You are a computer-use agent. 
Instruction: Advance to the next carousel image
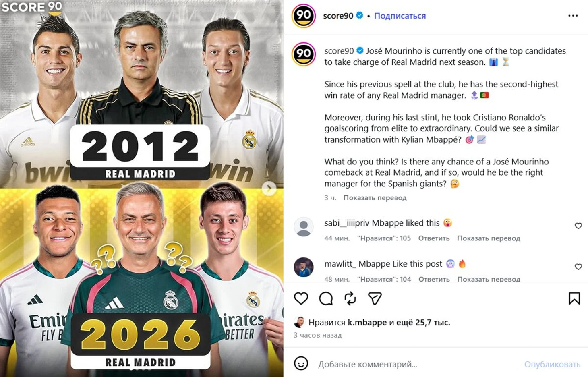[x=269, y=188]
